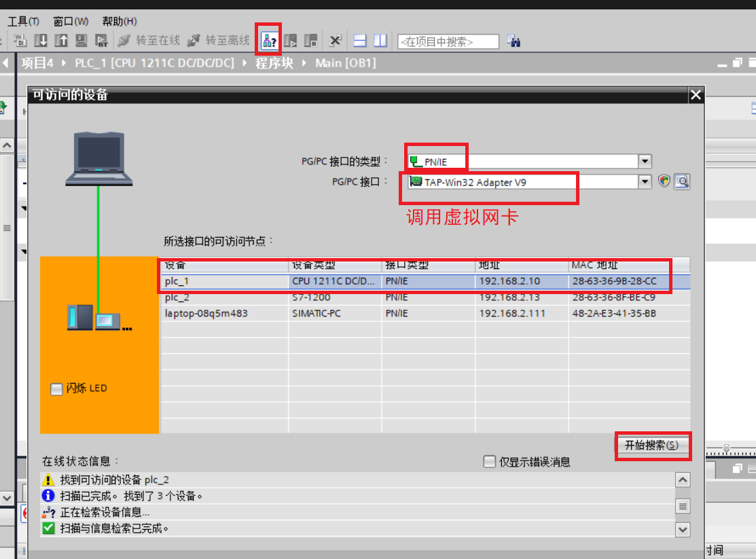Click the 开始搜索 button
Viewport: 756px width, 559px height.
point(652,446)
